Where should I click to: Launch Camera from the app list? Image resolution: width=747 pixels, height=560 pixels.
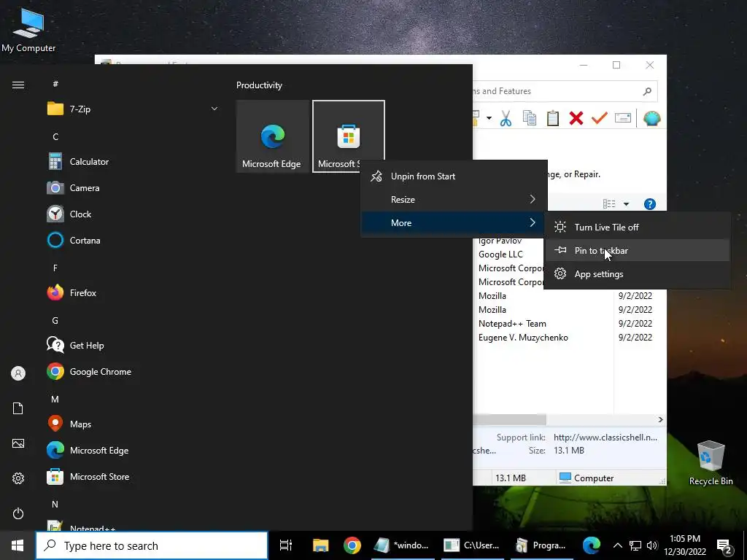[85, 188]
